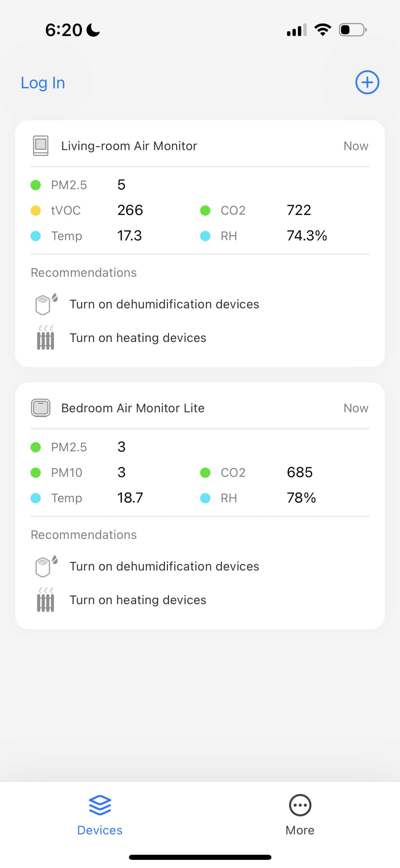Tap the Log In link
The image size is (400, 868).
(x=43, y=83)
